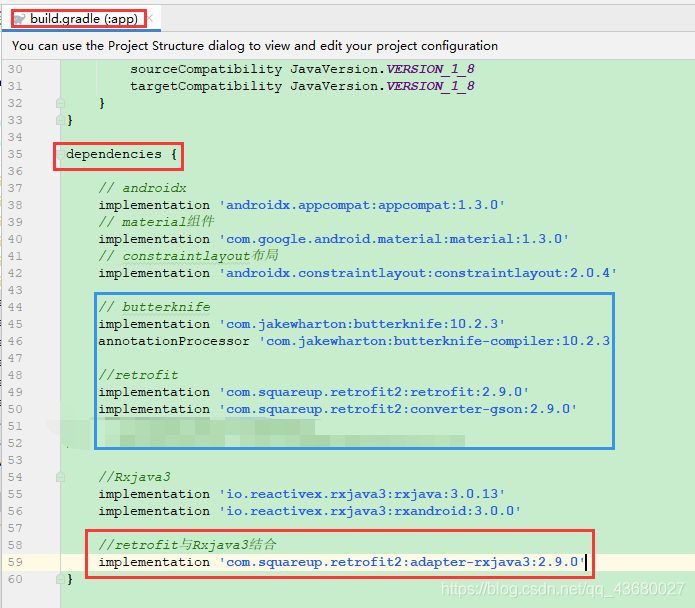Click the '// butterknife' comment
The width and height of the screenshot is (695, 608).
tap(154, 307)
